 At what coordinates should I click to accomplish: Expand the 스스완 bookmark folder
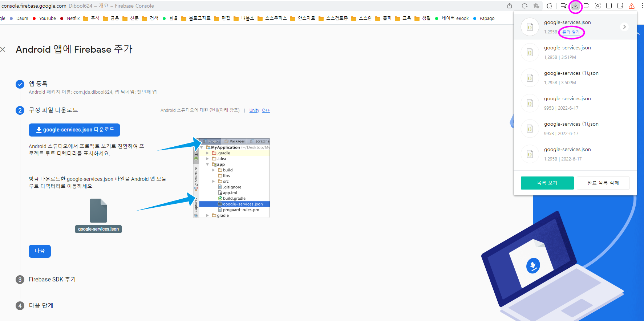361,19
